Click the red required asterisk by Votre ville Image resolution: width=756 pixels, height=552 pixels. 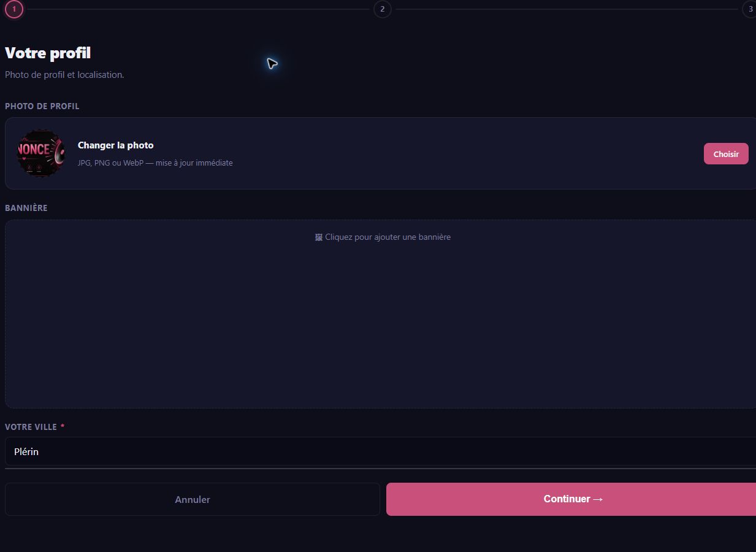63,427
